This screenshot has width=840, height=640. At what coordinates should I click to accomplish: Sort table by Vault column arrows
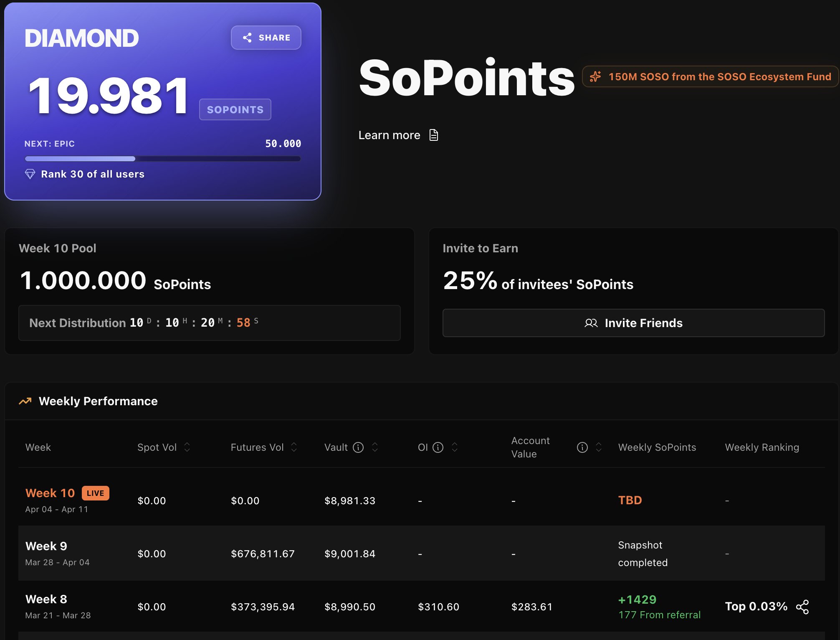pyautogui.click(x=375, y=447)
